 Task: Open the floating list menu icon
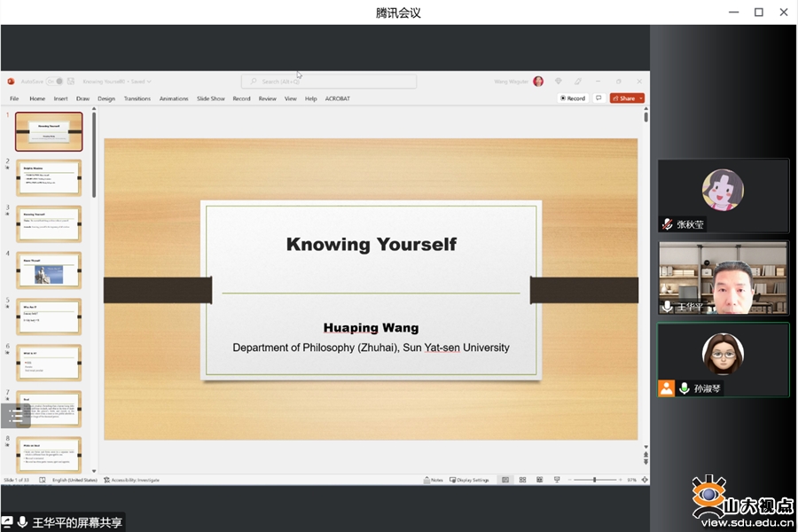(x=15, y=415)
